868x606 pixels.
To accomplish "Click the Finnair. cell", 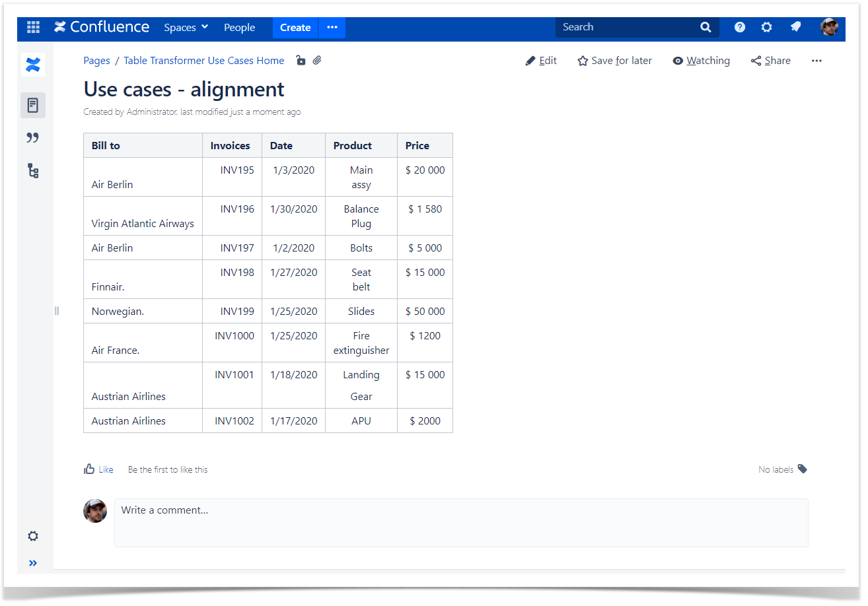I will coord(143,279).
